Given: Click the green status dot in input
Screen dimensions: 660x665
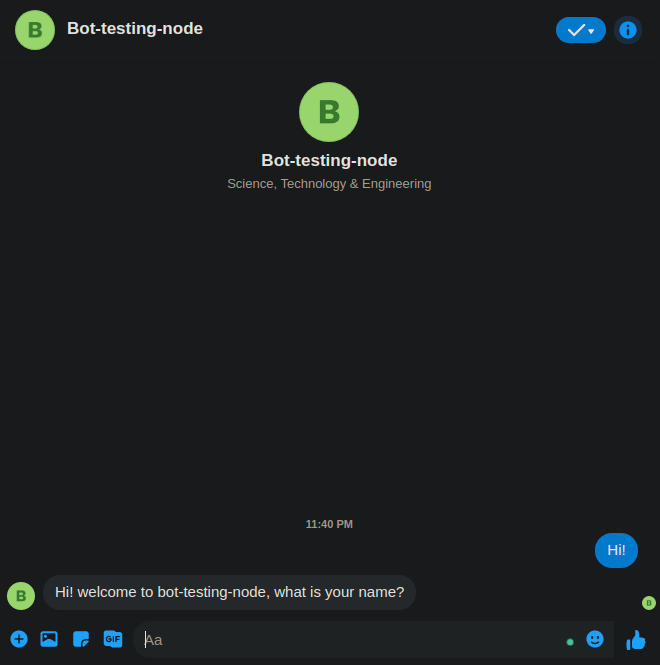Looking at the screenshot, I should click(x=570, y=642).
